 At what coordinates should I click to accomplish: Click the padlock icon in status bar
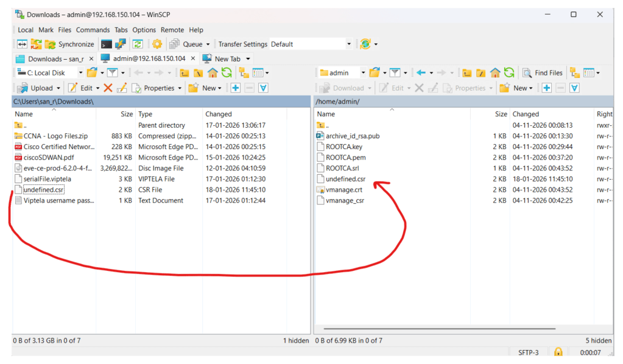click(x=558, y=352)
